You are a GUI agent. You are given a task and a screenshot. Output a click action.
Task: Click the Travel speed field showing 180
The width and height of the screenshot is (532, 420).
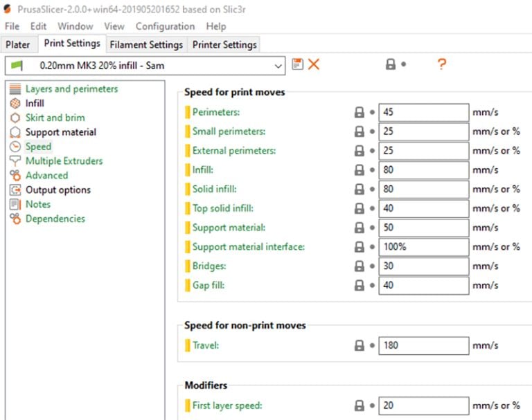coord(424,345)
